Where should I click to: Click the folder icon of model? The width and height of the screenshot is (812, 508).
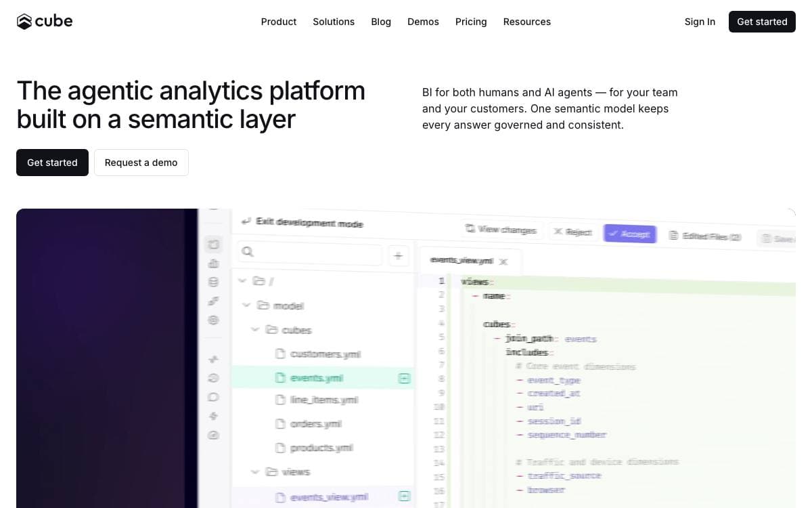263,305
